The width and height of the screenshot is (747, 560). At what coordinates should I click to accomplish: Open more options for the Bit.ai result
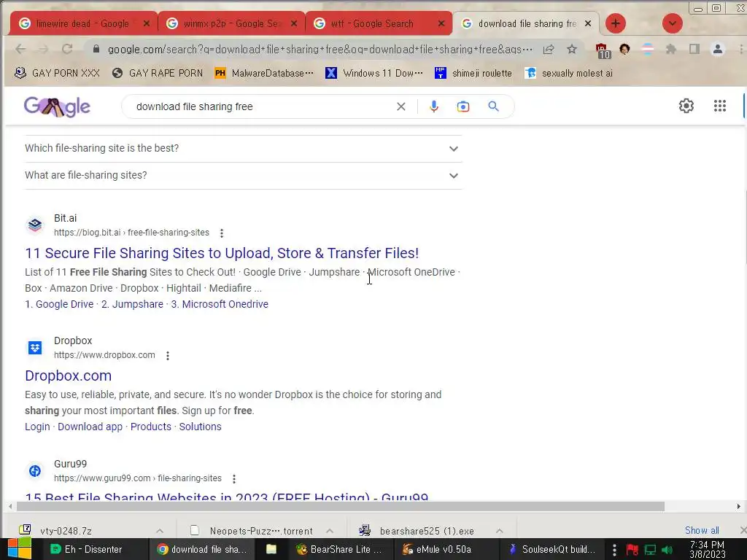click(x=222, y=233)
